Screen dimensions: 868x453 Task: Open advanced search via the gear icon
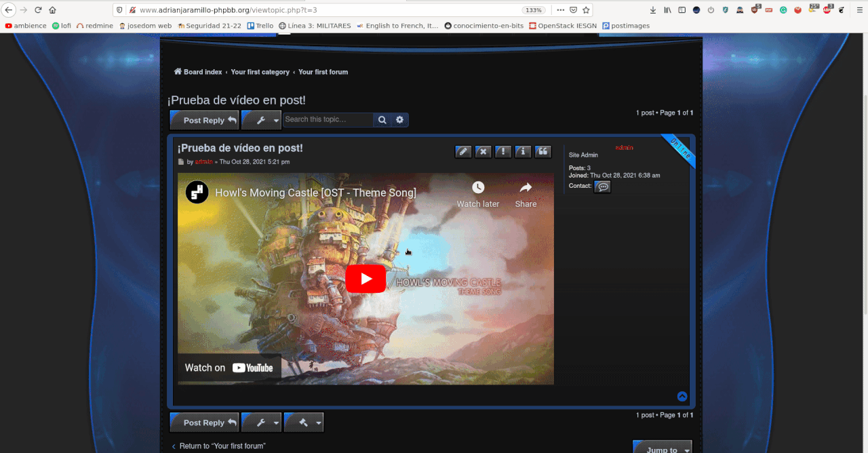[399, 119]
